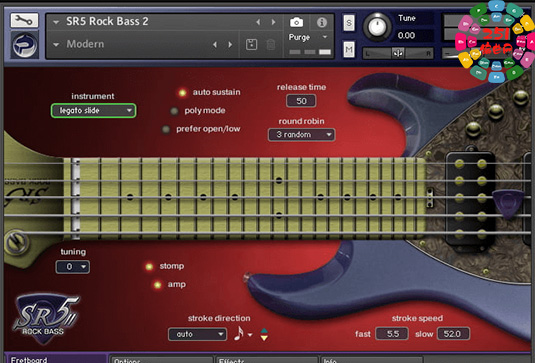Open the tuning dropdown showing 0
Screen dimensions: 535x363
[73, 267]
